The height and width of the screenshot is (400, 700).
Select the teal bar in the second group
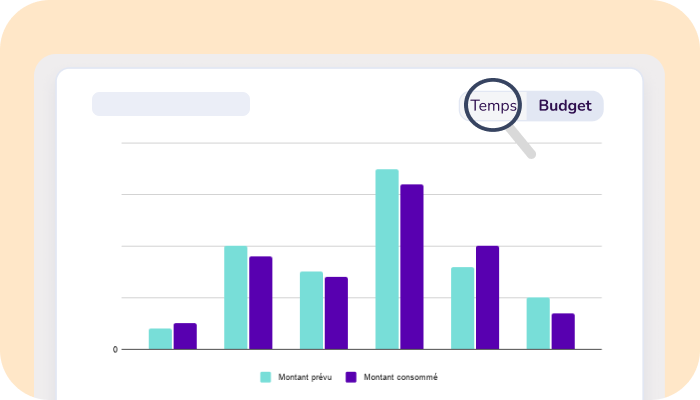tap(235, 297)
